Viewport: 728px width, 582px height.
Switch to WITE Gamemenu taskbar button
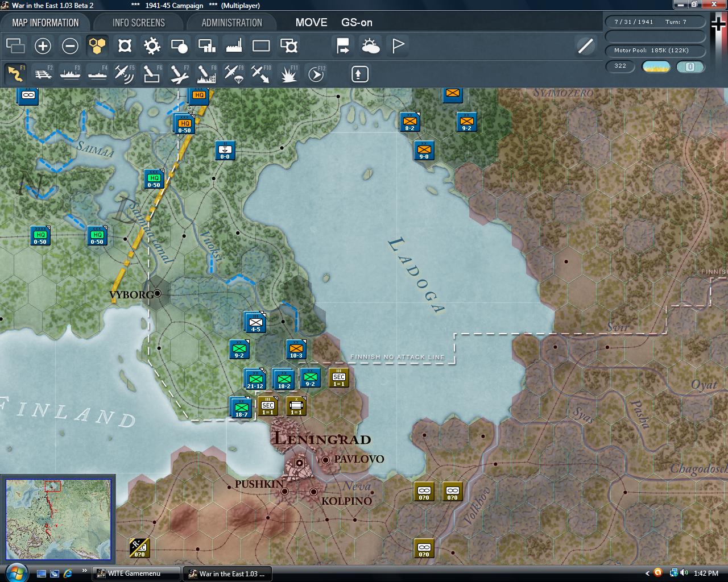pos(136,573)
